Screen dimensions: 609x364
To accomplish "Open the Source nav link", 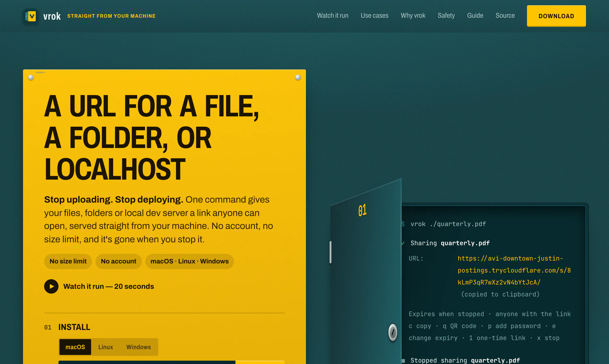I will coord(505,16).
